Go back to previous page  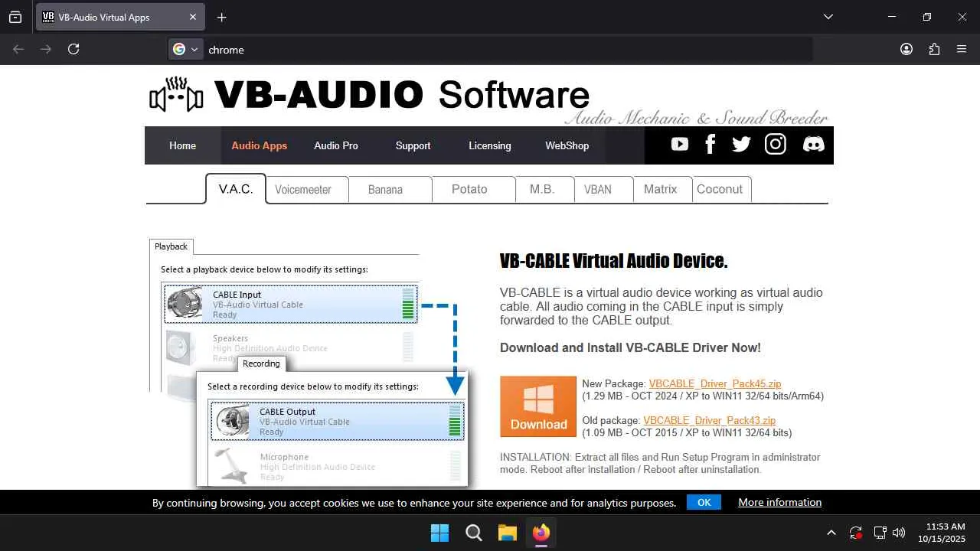pyautogui.click(x=18, y=49)
